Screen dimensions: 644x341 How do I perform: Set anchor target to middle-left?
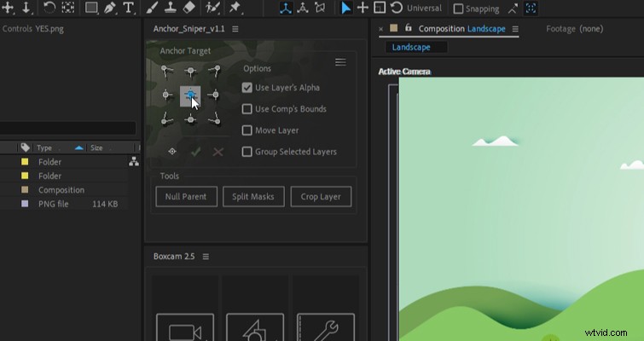(x=166, y=95)
